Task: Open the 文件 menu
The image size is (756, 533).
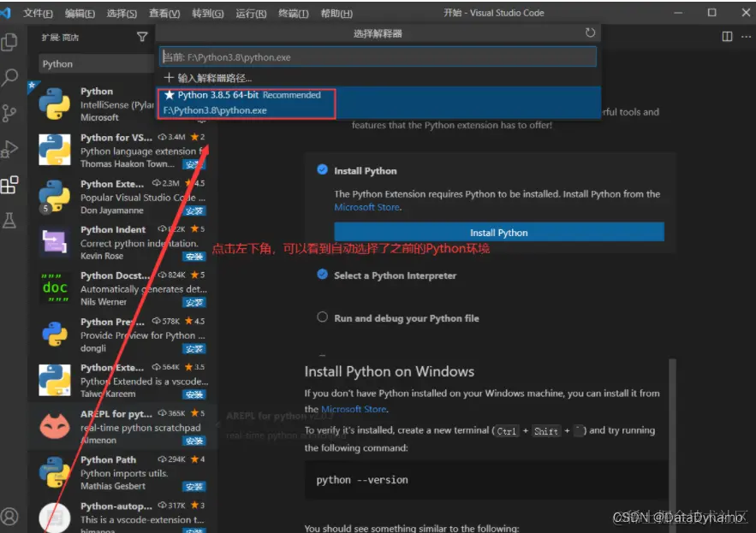Action: pos(38,13)
